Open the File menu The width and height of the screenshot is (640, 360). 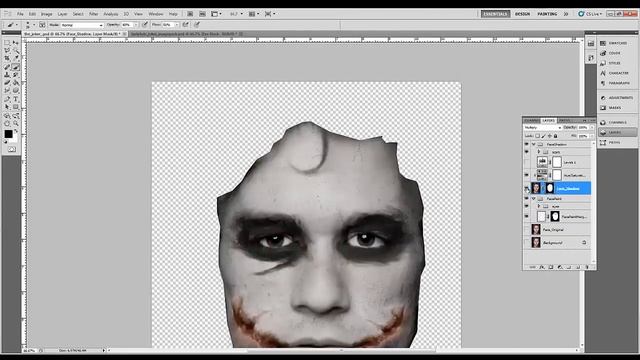[x=20, y=14]
